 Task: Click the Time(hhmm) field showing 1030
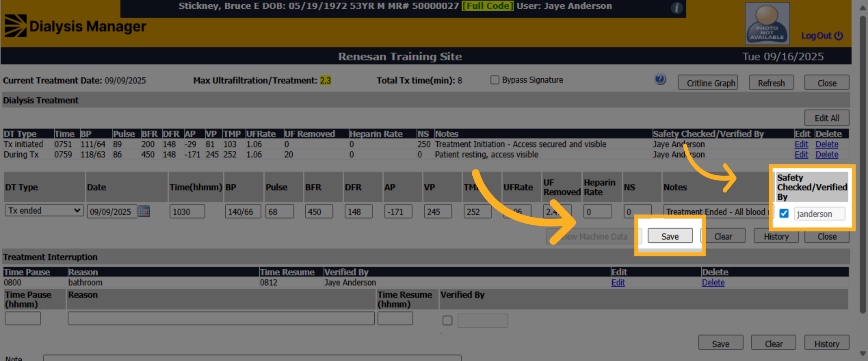click(187, 212)
